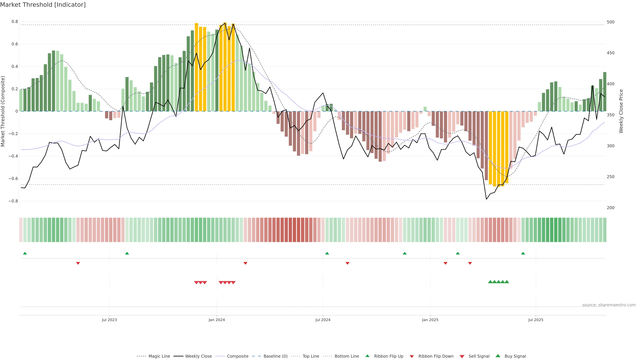Click the rightmost Ribbon Flip Up triangle marker

pyautogui.click(x=523, y=253)
